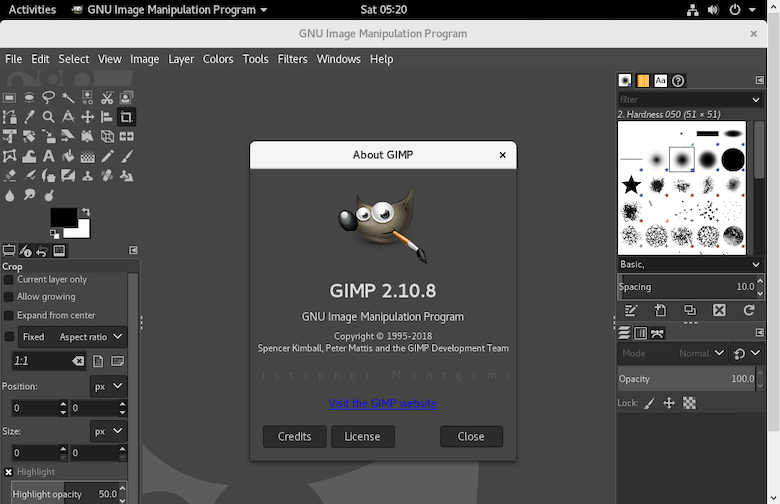Select the Crop tool in toolbox
The height and width of the screenshot is (504, 780).
click(x=127, y=117)
